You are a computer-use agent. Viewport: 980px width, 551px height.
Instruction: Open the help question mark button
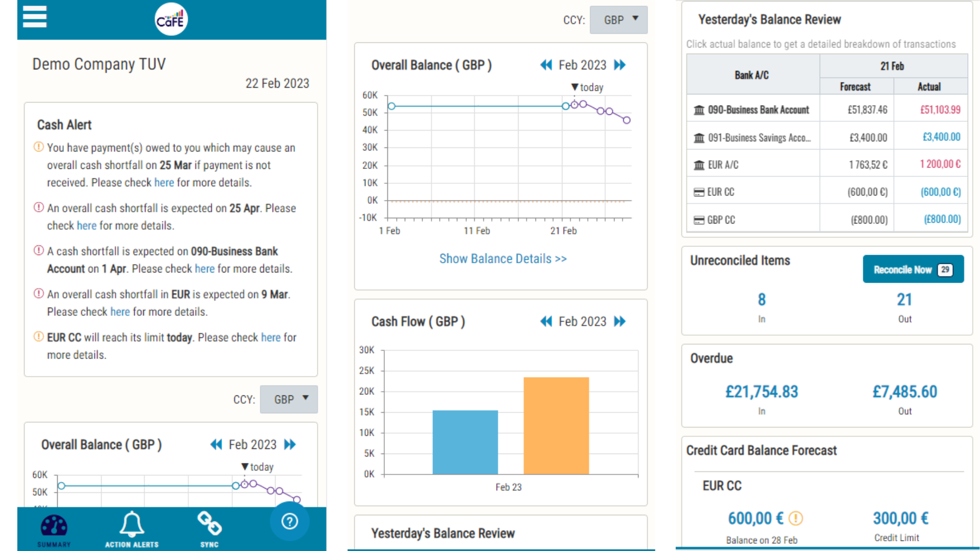tap(289, 521)
